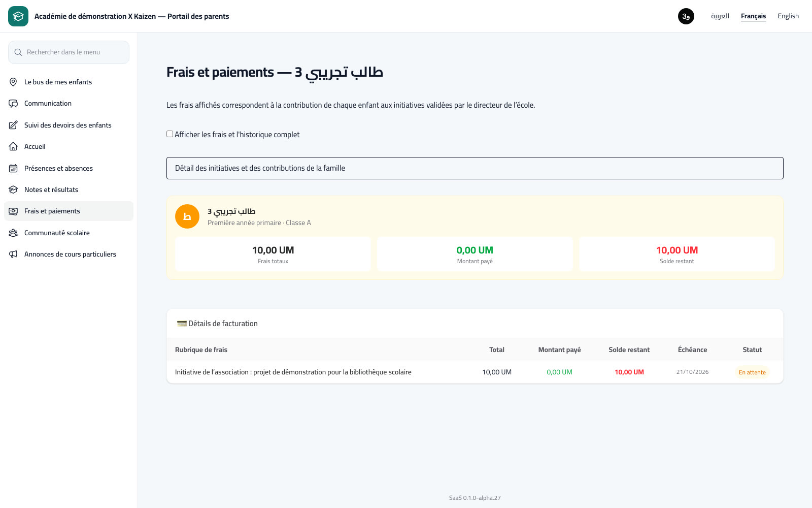Click the Académie de démonstration portal title
This screenshot has width=812, height=508.
(x=131, y=16)
